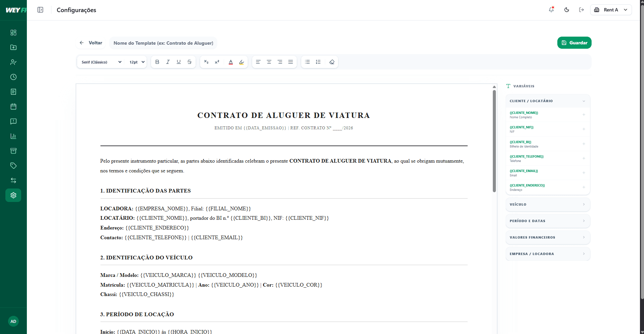Open the clients user icon in sidebar

point(13,62)
